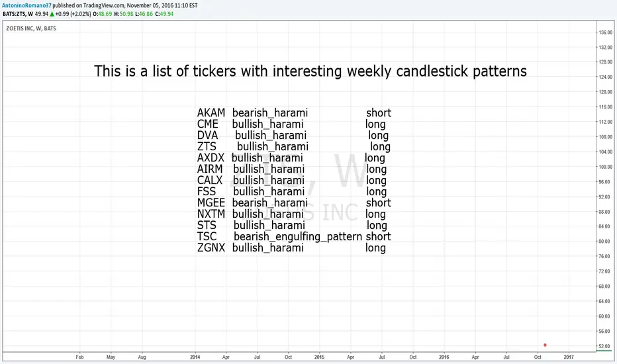Click the 2015 label on time axis
Viewport: 617px width, 364px height.
pyautogui.click(x=319, y=357)
